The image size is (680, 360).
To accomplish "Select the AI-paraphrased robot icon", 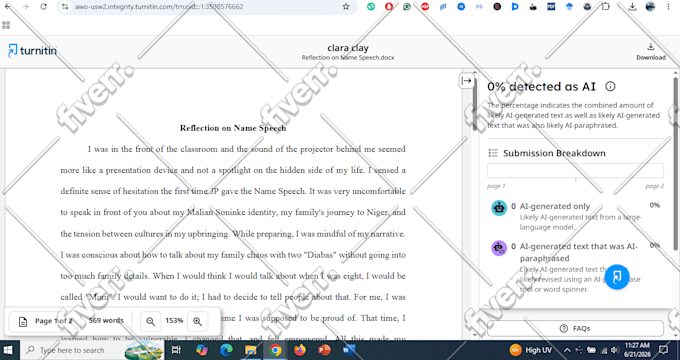I will (499, 248).
